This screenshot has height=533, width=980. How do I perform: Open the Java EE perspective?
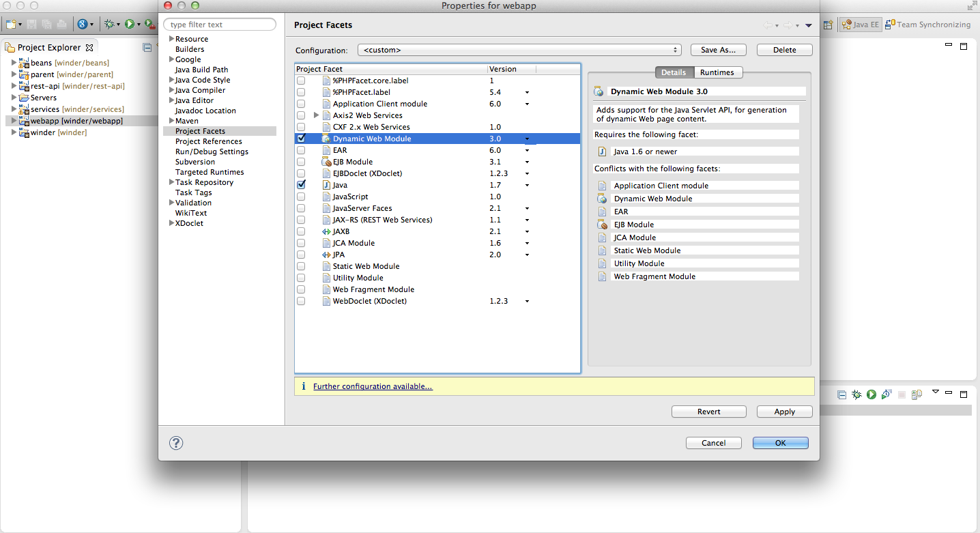coord(860,24)
